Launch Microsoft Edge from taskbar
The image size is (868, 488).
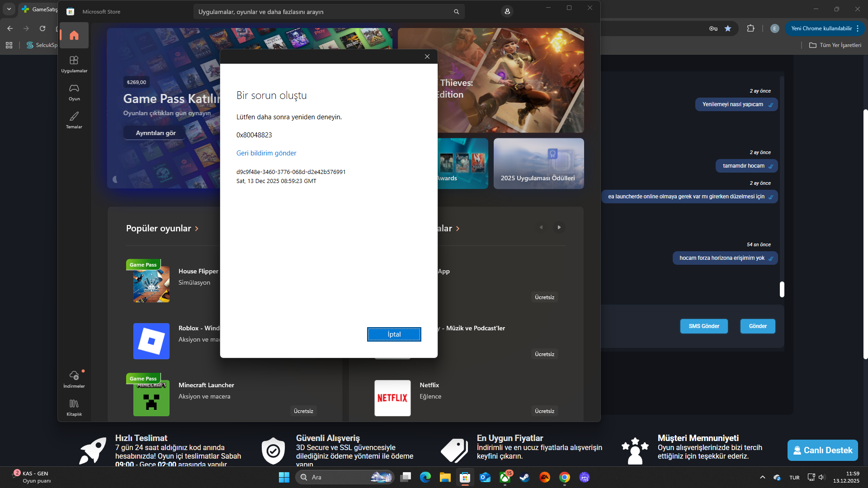pos(425,477)
